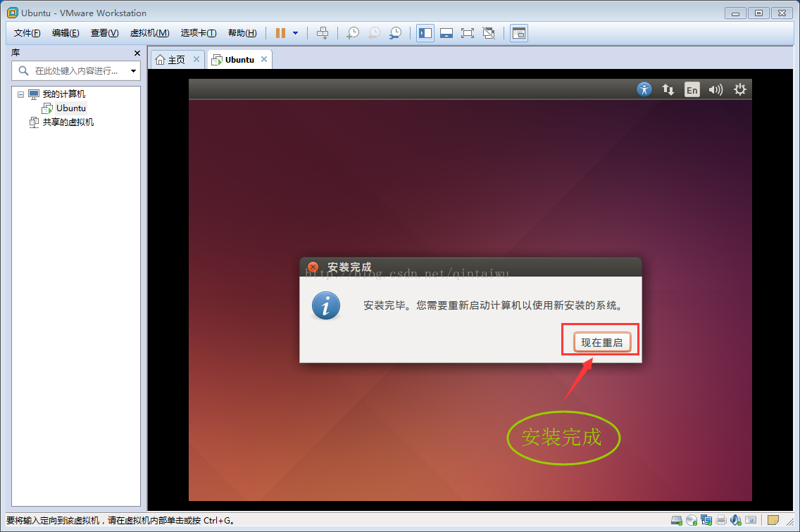
Task: Toggle the thumbnail bar view
Action: coord(446,33)
